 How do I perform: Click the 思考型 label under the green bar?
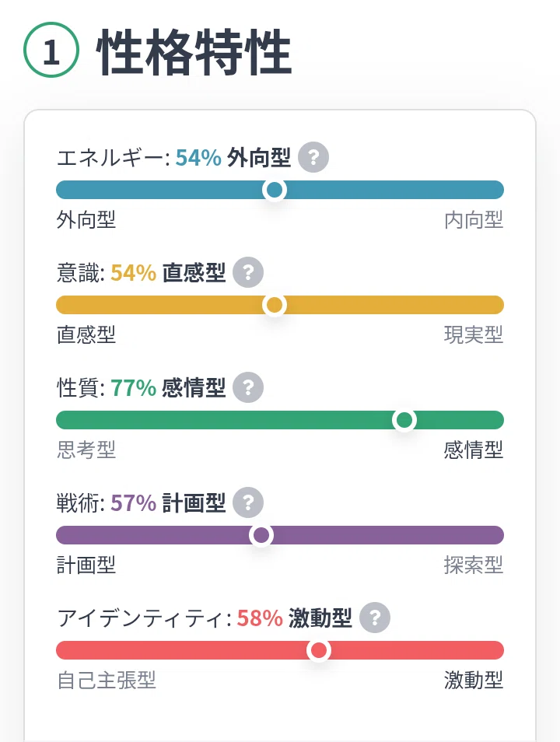[x=86, y=450]
